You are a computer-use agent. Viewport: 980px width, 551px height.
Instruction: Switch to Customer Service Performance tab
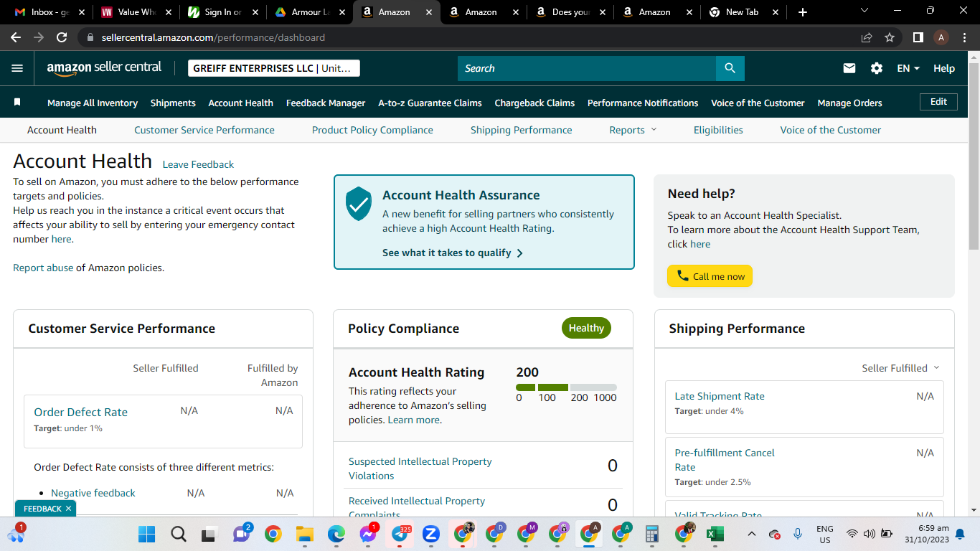[x=204, y=130]
